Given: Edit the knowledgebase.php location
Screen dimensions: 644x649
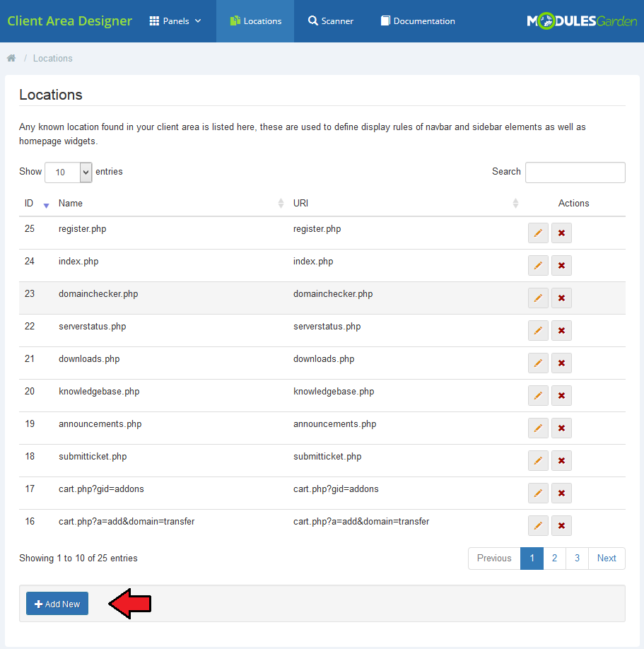Looking at the screenshot, I should click(x=538, y=396).
